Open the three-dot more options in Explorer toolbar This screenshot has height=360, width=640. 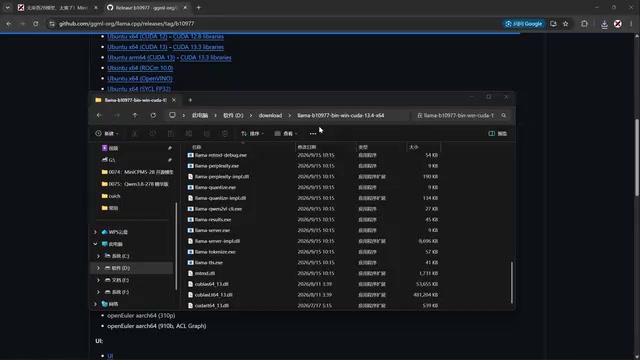coord(313,133)
